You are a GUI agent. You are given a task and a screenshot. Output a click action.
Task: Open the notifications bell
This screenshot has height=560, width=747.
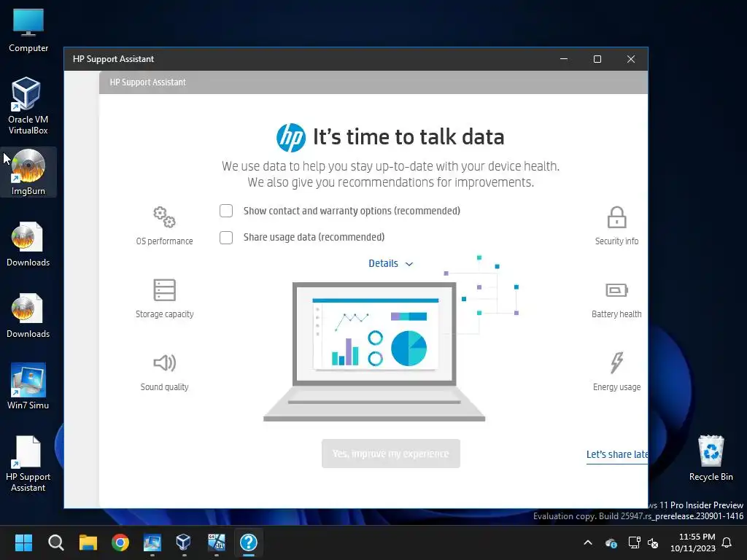[727, 542]
